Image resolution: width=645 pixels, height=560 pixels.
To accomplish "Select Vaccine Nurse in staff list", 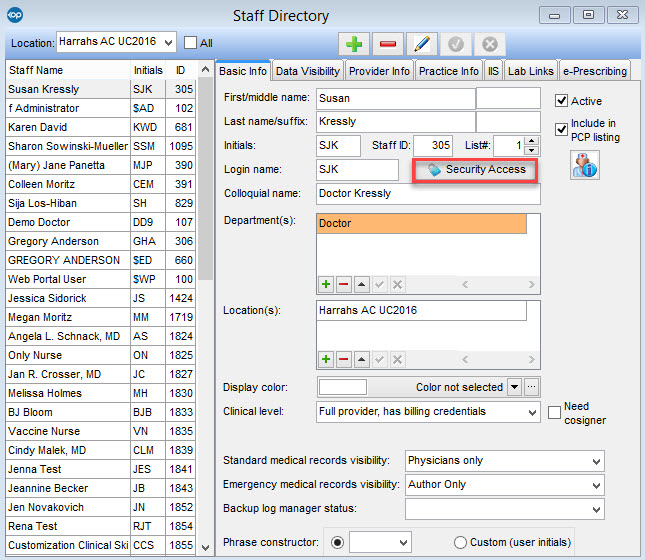I will [101, 431].
